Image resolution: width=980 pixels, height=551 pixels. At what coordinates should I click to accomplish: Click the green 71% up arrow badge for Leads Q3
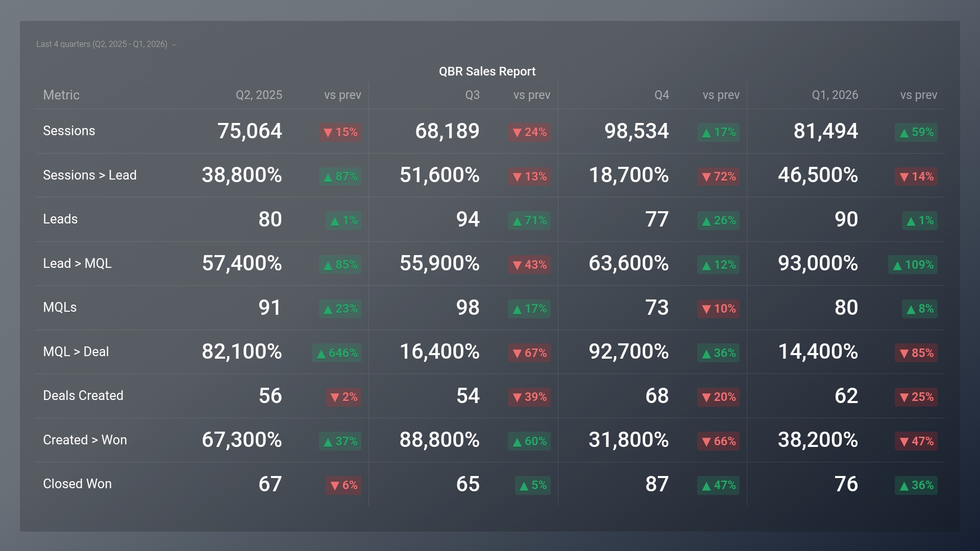click(x=529, y=220)
